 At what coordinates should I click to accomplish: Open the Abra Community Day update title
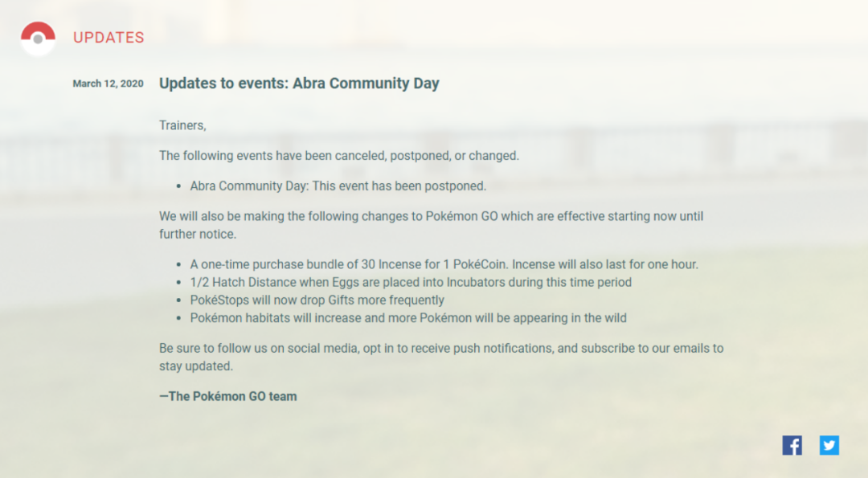tap(299, 83)
